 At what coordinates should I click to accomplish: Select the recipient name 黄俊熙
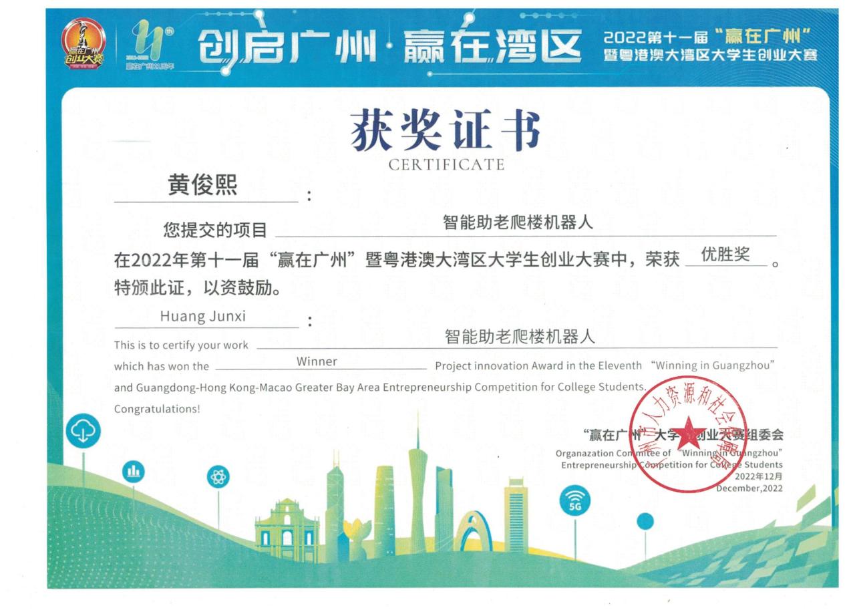[x=202, y=185]
